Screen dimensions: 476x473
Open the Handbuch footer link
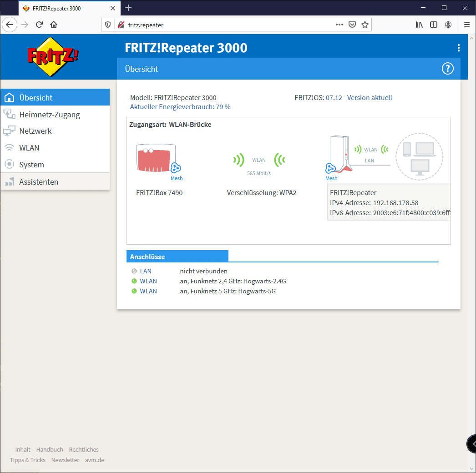pyautogui.click(x=50, y=449)
